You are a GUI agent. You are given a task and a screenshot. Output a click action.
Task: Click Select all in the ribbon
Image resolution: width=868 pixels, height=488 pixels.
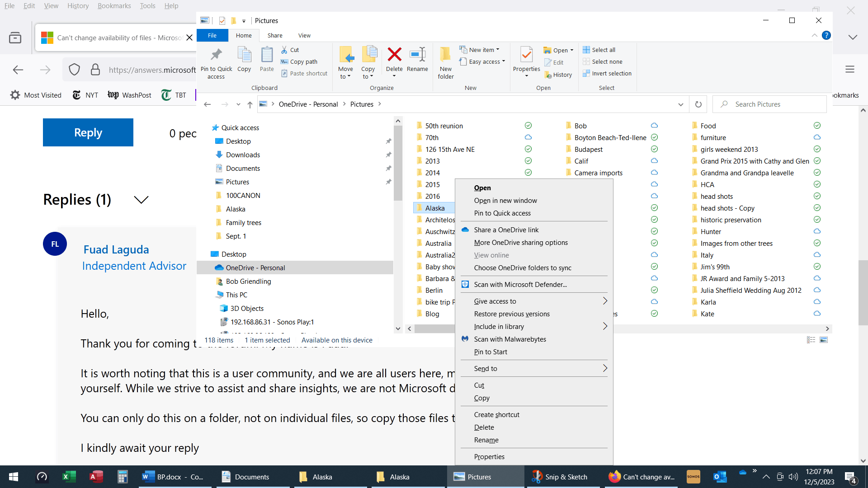[x=603, y=50]
